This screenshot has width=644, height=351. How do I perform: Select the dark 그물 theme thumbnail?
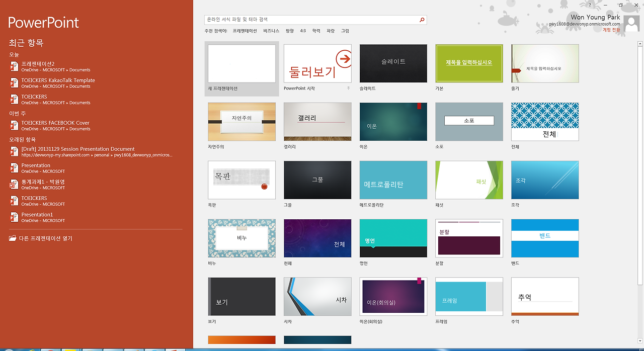tap(317, 180)
